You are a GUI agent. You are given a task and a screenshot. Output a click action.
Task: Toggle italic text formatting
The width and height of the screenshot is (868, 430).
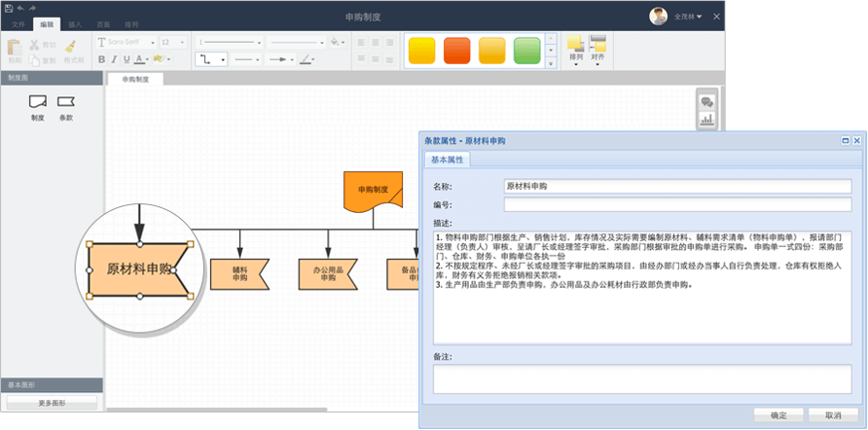[x=115, y=59]
